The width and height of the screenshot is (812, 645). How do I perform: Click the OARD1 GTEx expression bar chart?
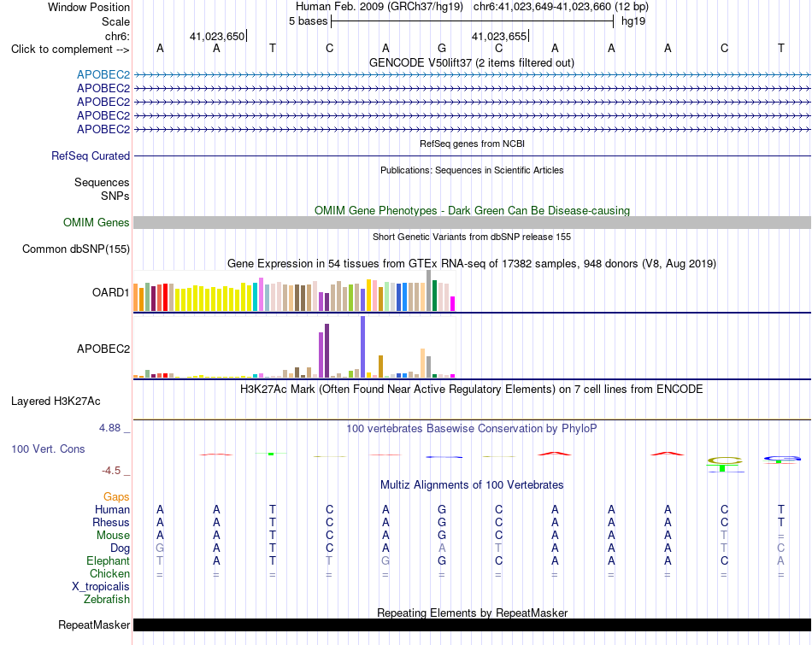tap(294, 290)
